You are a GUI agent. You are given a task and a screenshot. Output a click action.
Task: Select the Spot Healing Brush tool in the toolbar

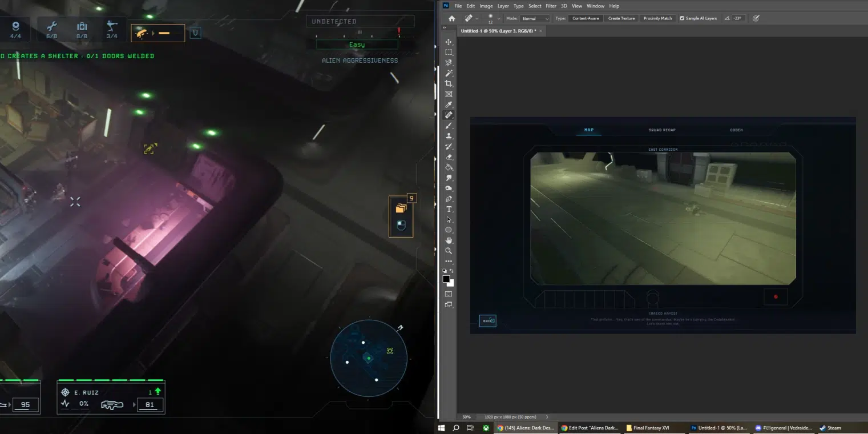point(449,115)
